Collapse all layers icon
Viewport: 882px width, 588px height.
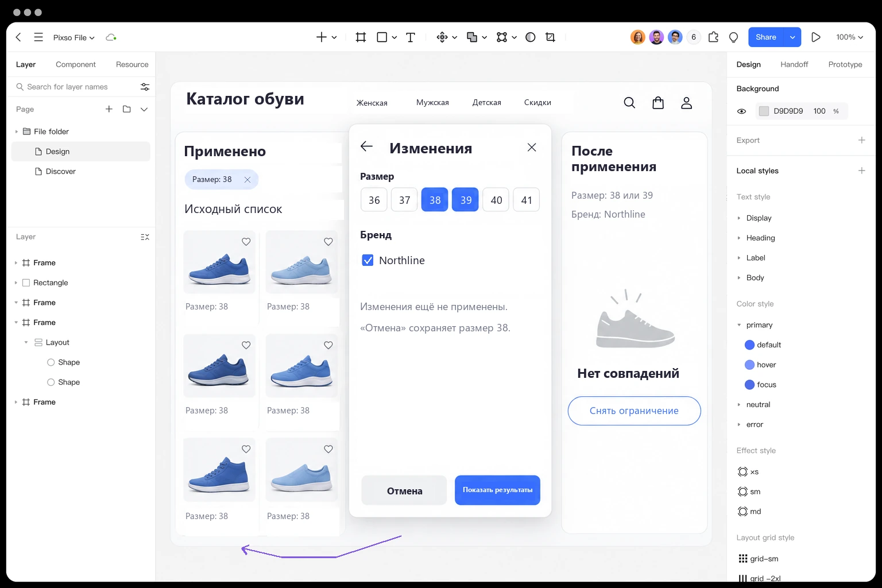[145, 237]
